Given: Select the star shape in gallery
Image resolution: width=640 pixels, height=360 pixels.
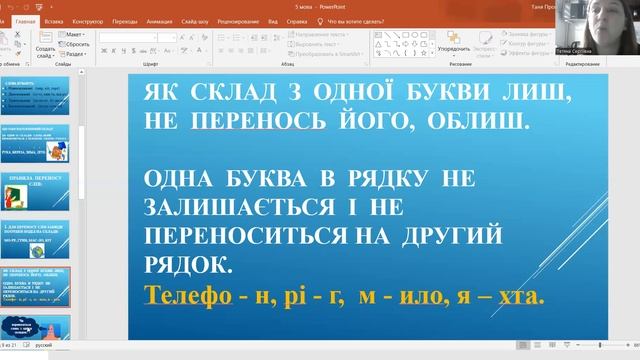Looking at the screenshot, I should (x=424, y=53).
